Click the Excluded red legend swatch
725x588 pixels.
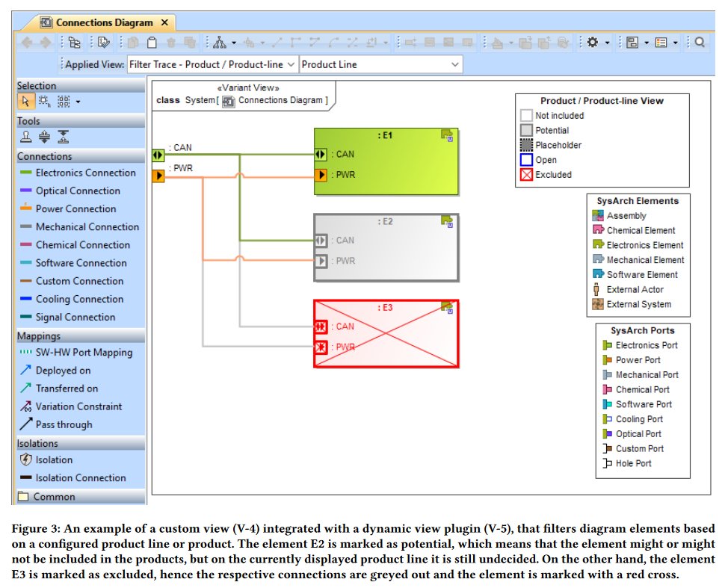526,175
